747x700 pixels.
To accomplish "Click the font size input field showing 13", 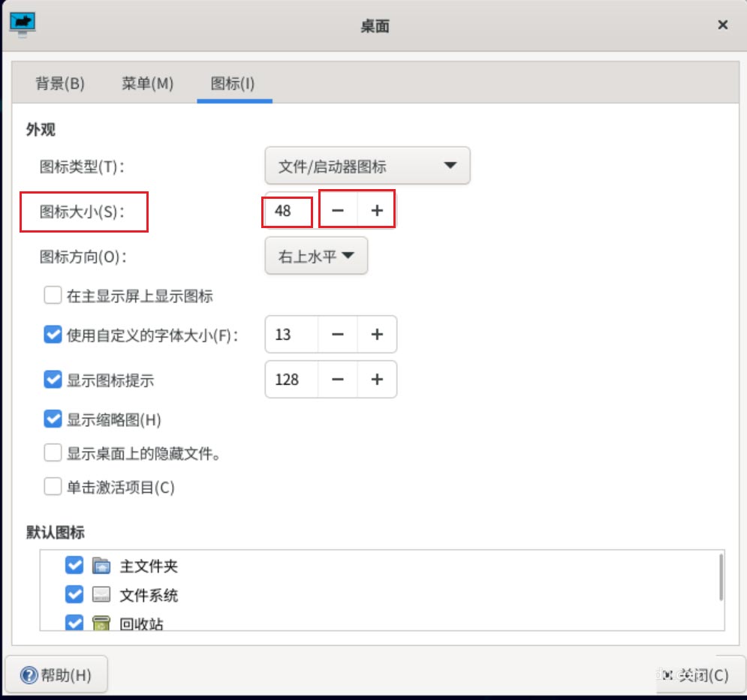I will tap(291, 335).
